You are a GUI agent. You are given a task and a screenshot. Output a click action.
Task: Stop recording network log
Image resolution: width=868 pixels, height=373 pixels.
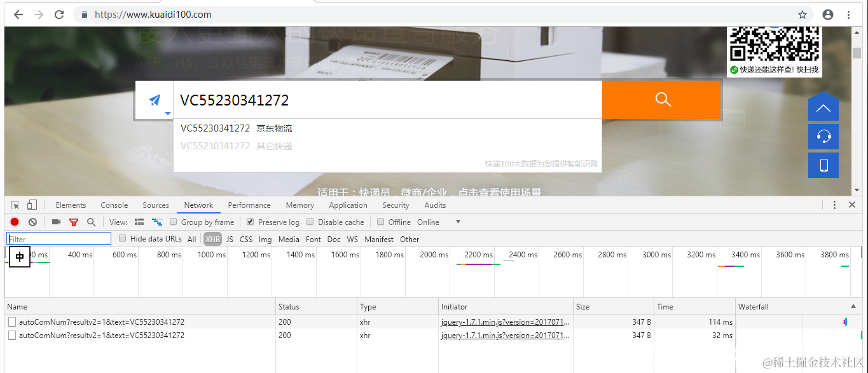coord(15,222)
